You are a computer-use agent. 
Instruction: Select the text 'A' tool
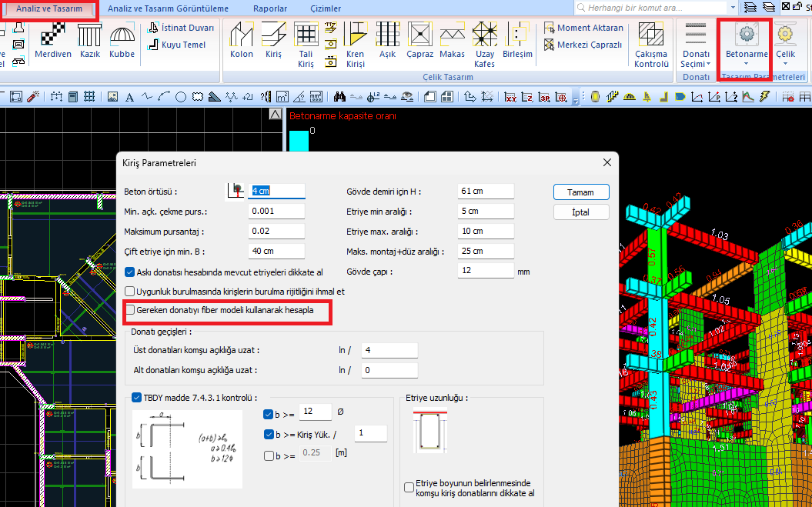[129, 97]
